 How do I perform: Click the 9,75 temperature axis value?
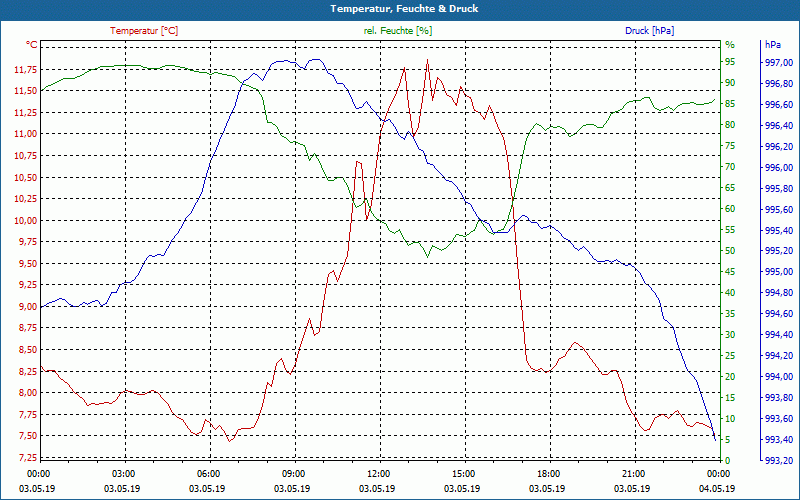tap(27, 242)
